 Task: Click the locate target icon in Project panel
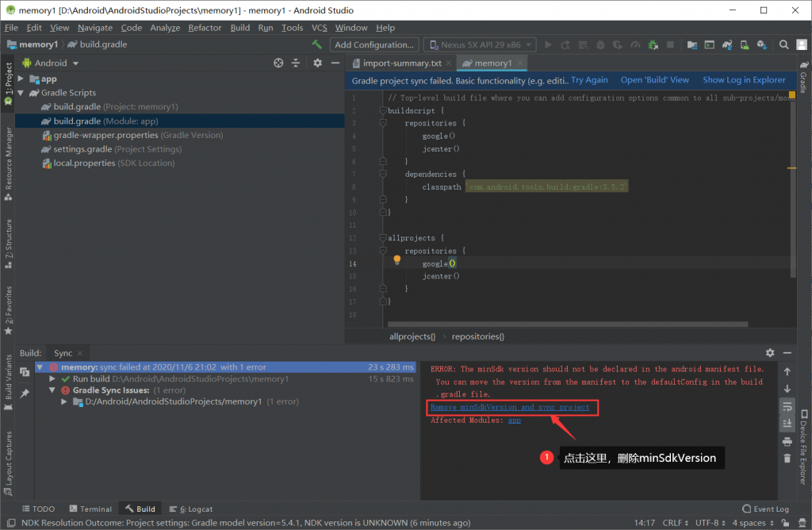(278, 63)
